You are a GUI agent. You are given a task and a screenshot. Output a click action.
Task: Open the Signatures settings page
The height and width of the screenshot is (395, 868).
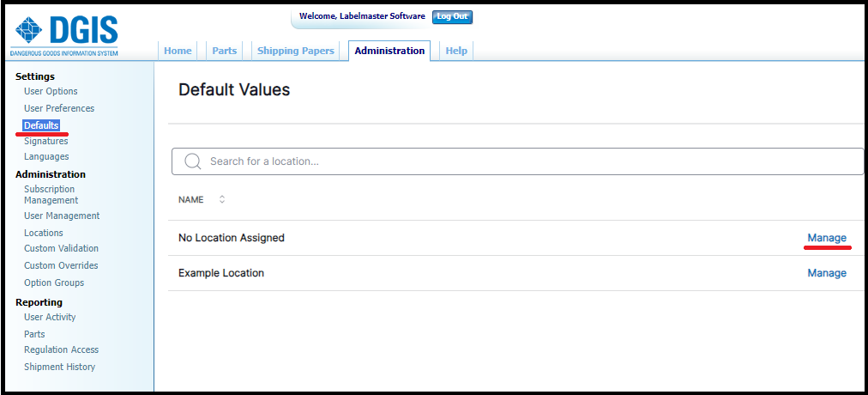[x=46, y=141]
